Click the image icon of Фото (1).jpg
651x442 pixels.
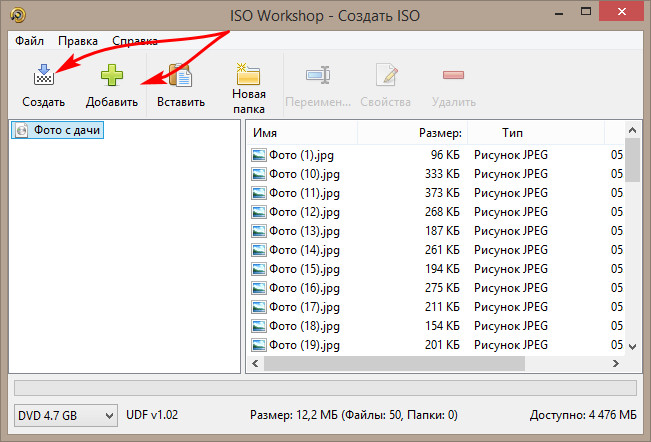tap(259, 155)
